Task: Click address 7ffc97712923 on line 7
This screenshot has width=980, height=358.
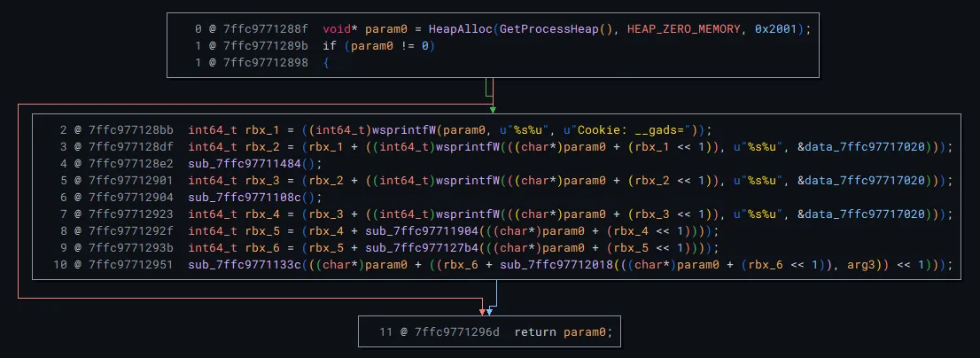Action: pyautogui.click(x=131, y=214)
